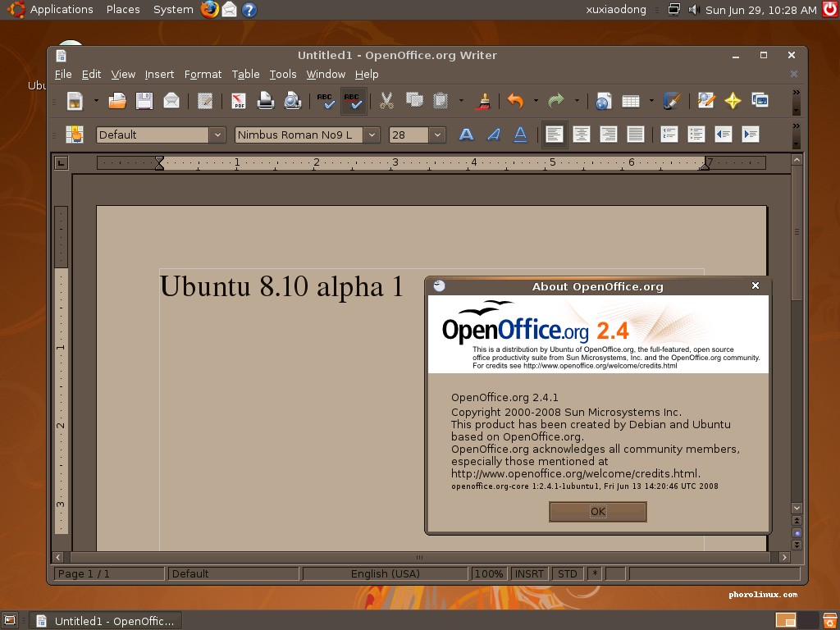Open the Nimbus Roman font name dropdown
The width and height of the screenshot is (840, 630).
[372, 135]
